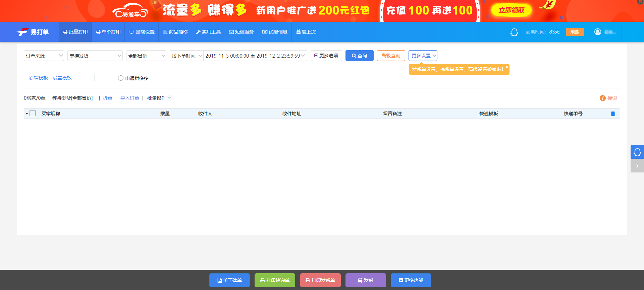Expand the 按下单时间 dropdown
Screen dimensions: 644x290
(x=186, y=56)
